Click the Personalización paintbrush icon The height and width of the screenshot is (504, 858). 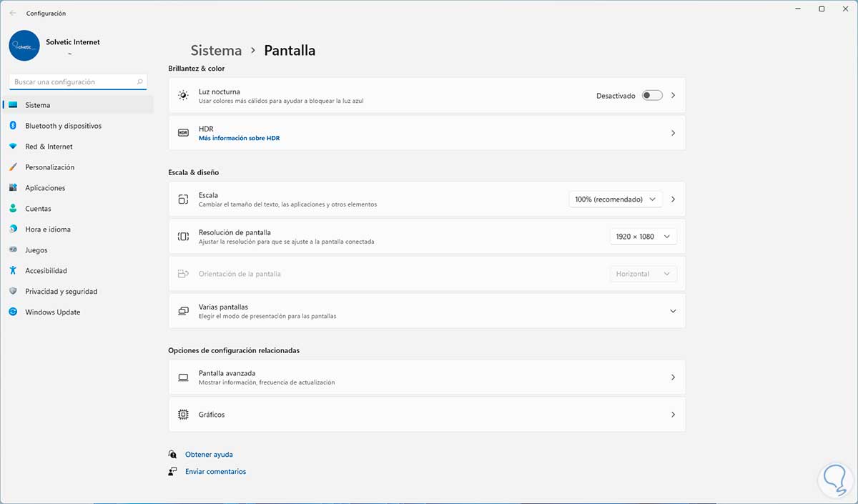[13, 167]
